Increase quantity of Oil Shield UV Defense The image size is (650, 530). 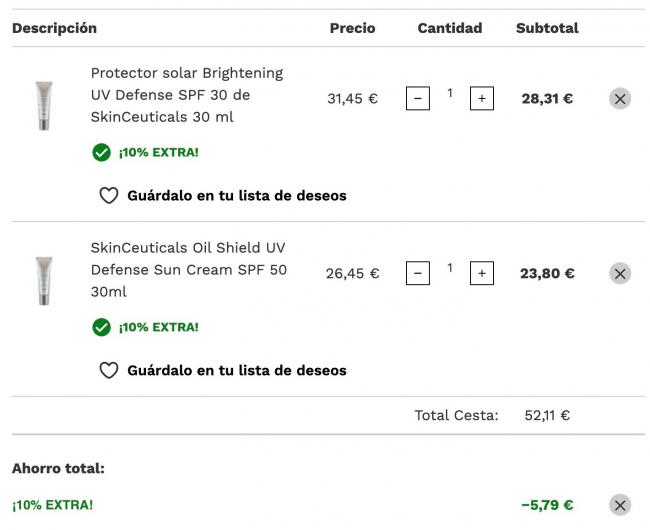point(482,273)
